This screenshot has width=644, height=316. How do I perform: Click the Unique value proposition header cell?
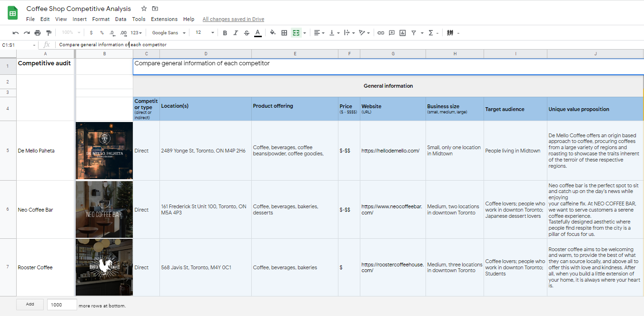click(595, 109)
